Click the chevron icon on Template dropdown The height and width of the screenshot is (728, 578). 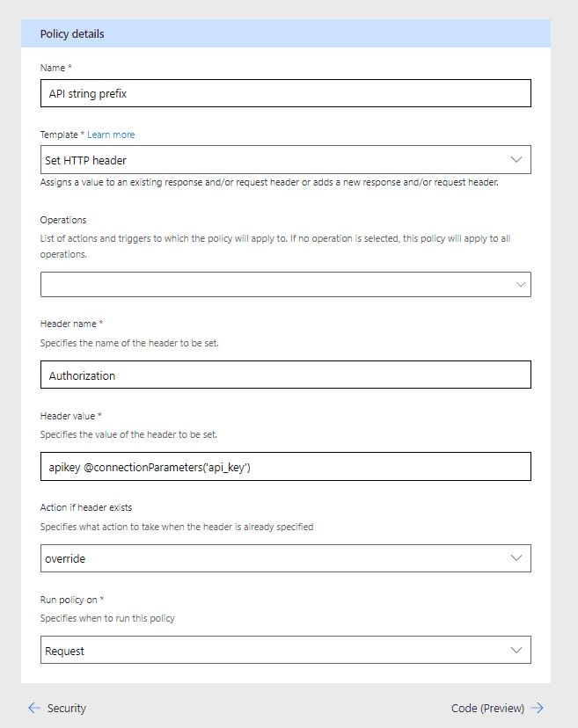(516, 160)
